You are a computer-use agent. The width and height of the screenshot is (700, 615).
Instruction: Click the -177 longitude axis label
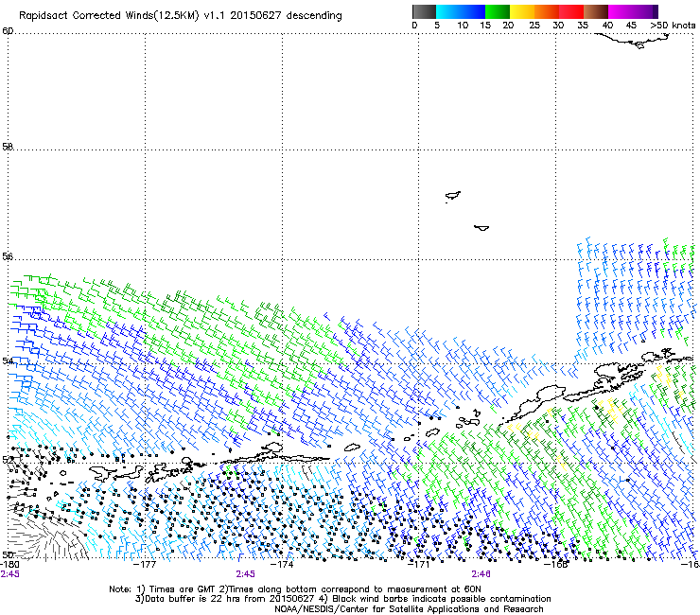145,564
